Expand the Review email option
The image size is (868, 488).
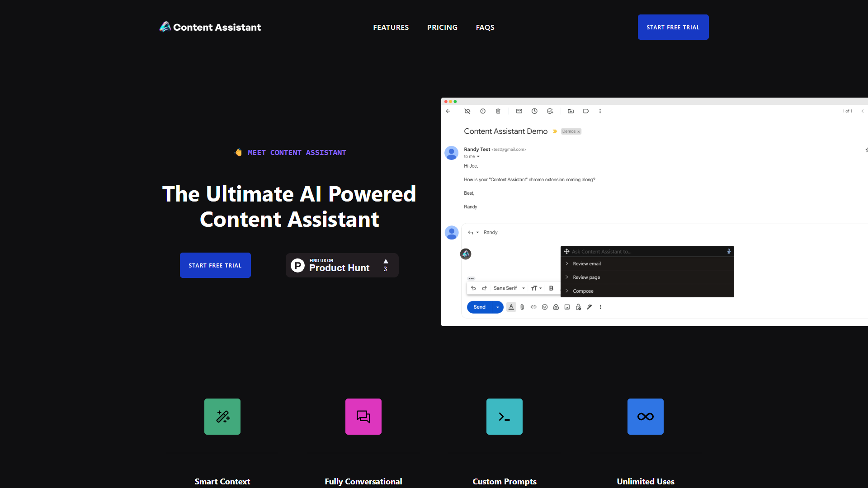[x=647, y=264]
